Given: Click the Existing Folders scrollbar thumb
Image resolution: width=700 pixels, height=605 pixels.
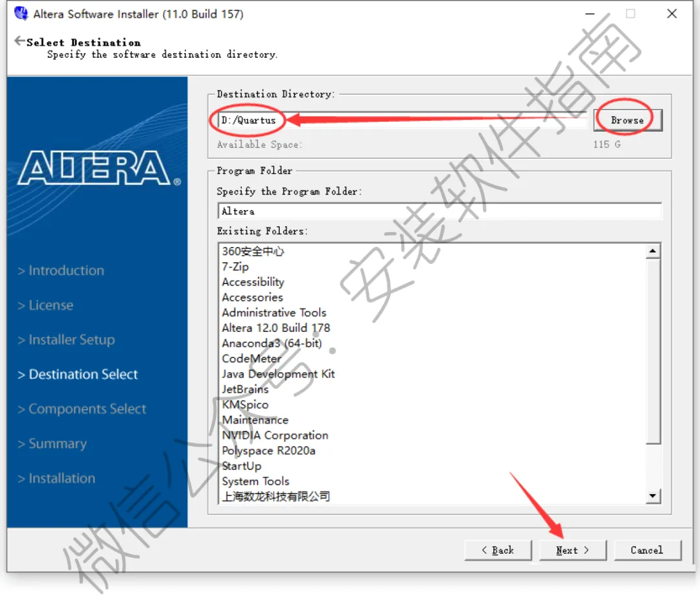Looking at the screenshot, I should tap(653, 351).
